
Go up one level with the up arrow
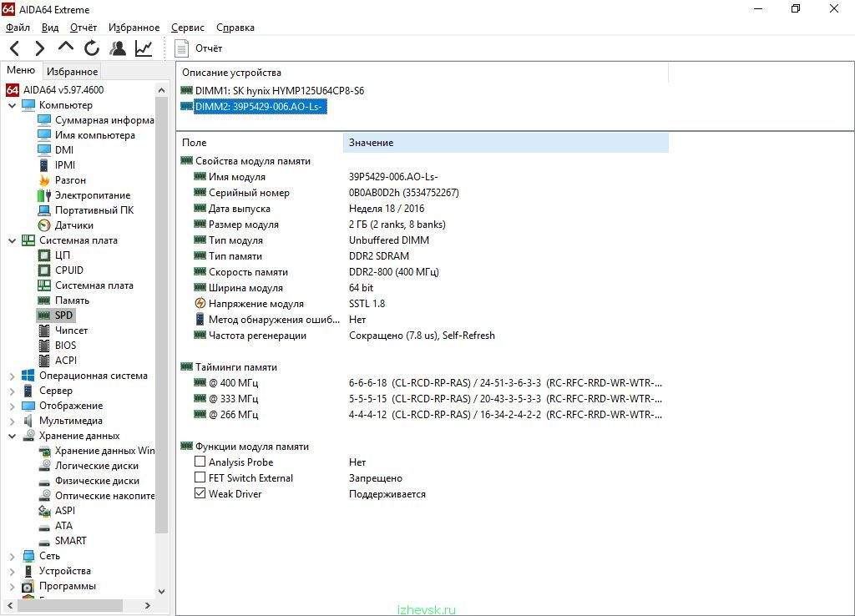coord(65,48)
